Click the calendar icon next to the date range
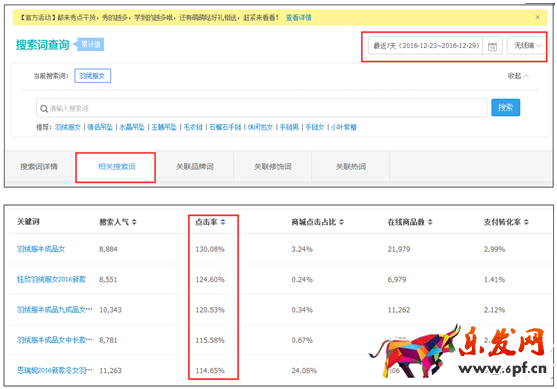Image resolution: width=557 pixels, height=389 pixels. point(492,46)
